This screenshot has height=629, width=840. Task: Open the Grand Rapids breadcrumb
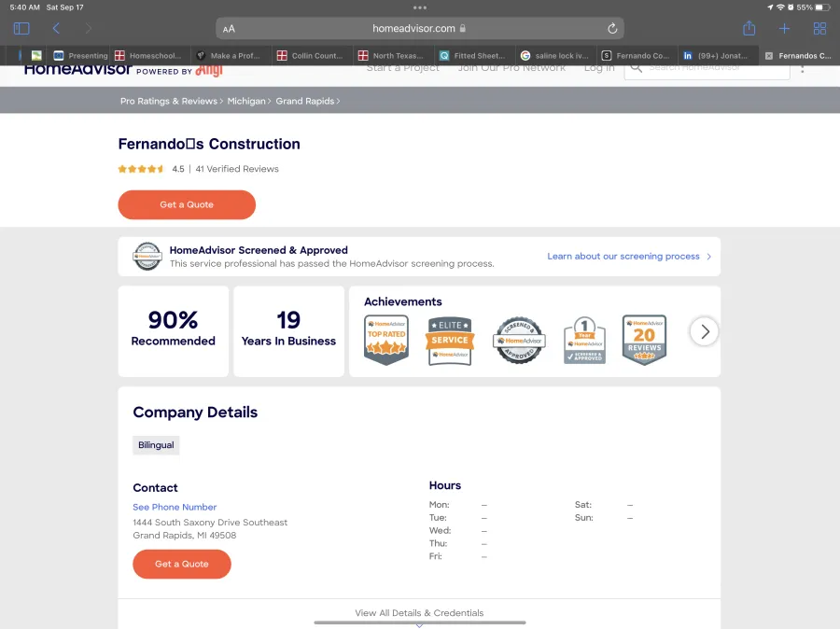305,101
